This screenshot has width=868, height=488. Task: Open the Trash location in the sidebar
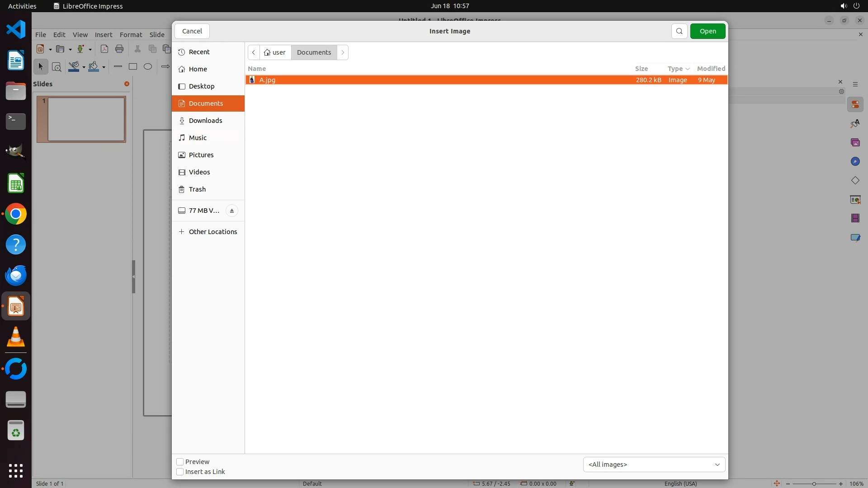[x=197, y=189]
